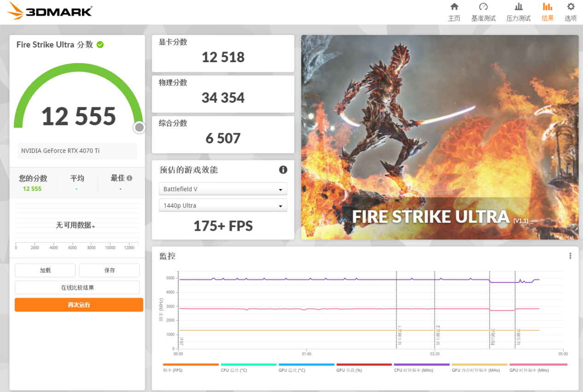583x392 pixels.
Task: Open 结果 results chart icon
Action: tap(548, 6)
